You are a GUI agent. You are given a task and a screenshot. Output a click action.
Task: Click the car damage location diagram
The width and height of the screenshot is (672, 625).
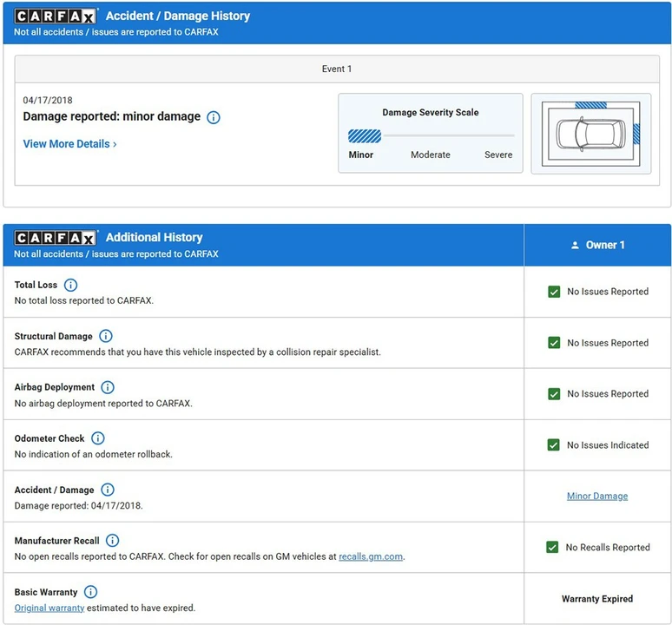(x=591, y=134)
